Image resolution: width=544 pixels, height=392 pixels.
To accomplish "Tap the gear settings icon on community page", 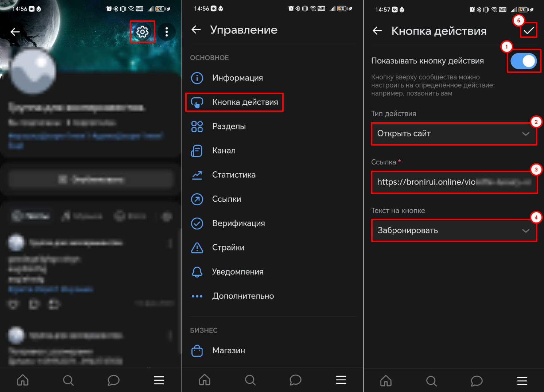I will [142, 32].
